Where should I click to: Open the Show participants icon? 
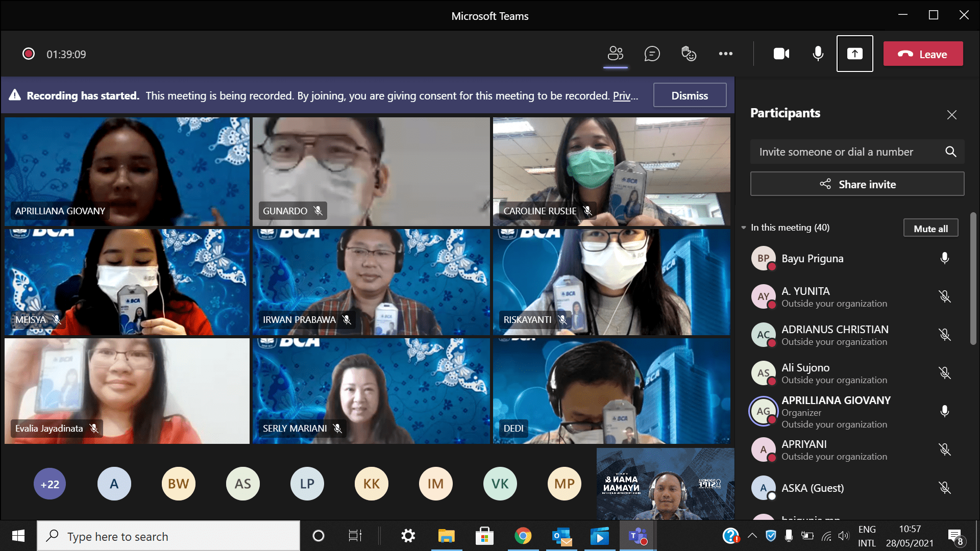[x=616, y=54]
